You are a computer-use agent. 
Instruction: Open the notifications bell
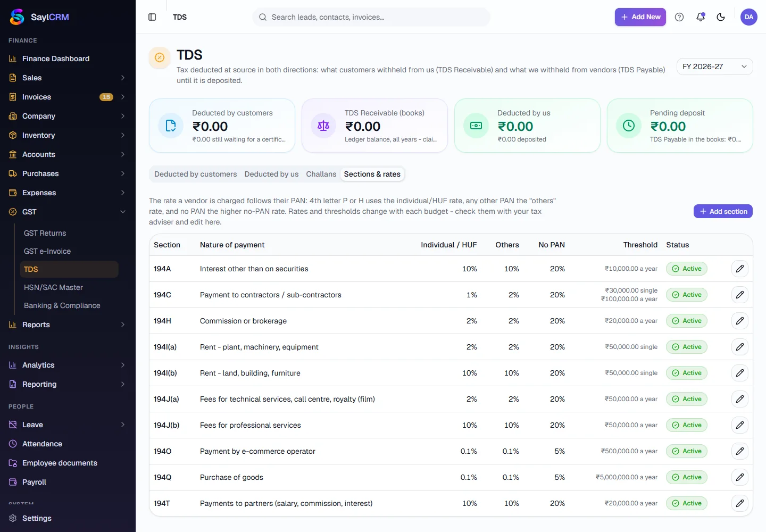701,17
